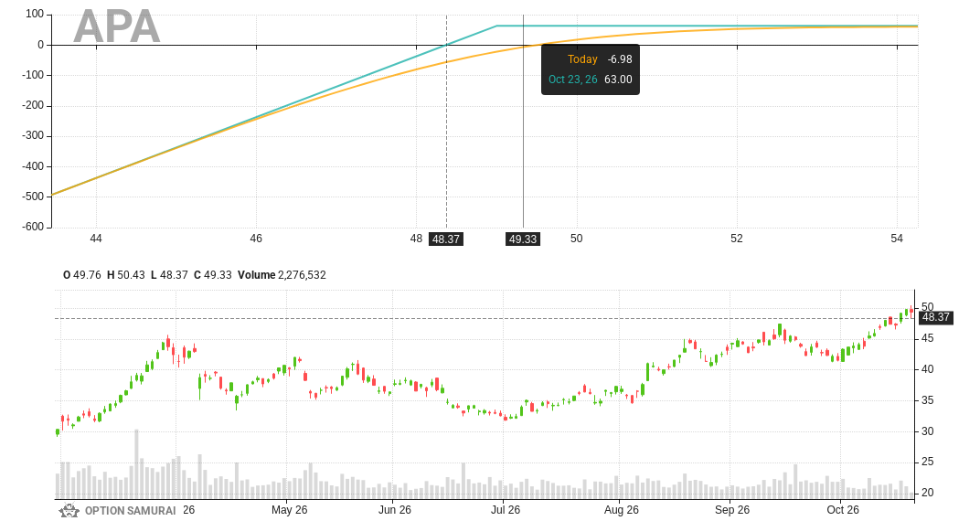980x521 pixels.
Task: Click the 52 strike price axis label
Action: tap(736, 239)
